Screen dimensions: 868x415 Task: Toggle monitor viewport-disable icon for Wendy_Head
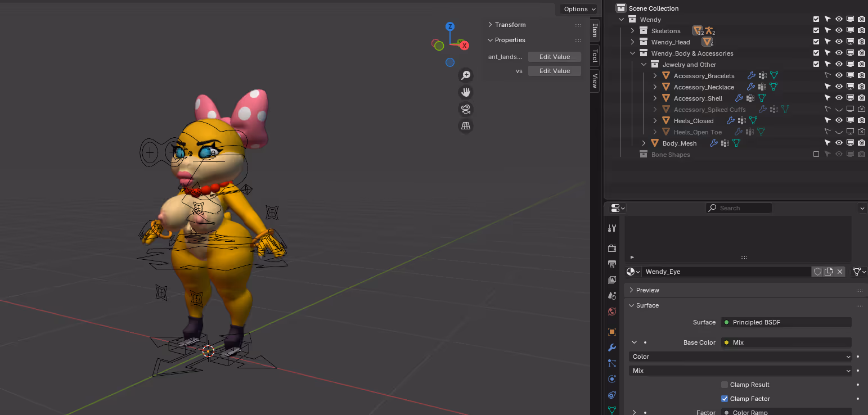coord(850,42)
